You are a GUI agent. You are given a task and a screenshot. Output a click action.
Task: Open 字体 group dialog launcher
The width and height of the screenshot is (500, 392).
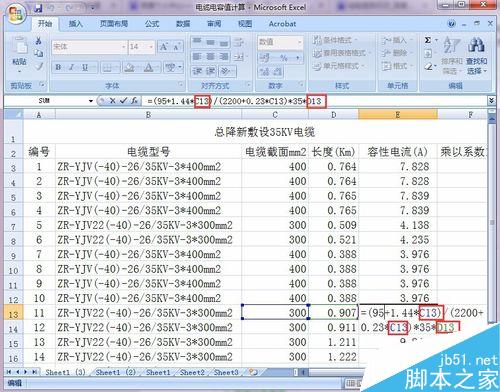point(181,84)
